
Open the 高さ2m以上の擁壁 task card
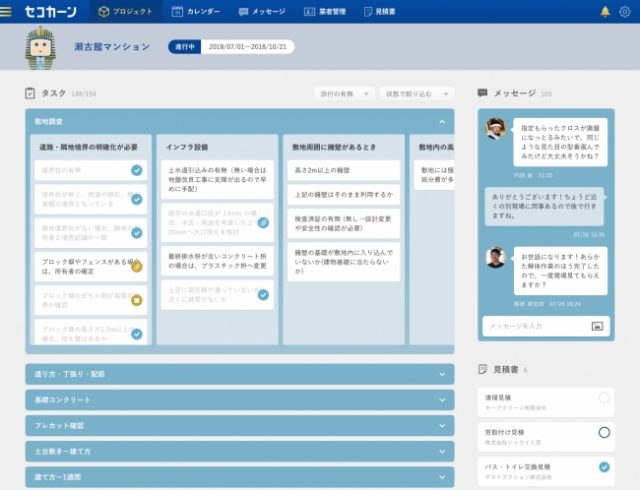(x=342, y=171)
